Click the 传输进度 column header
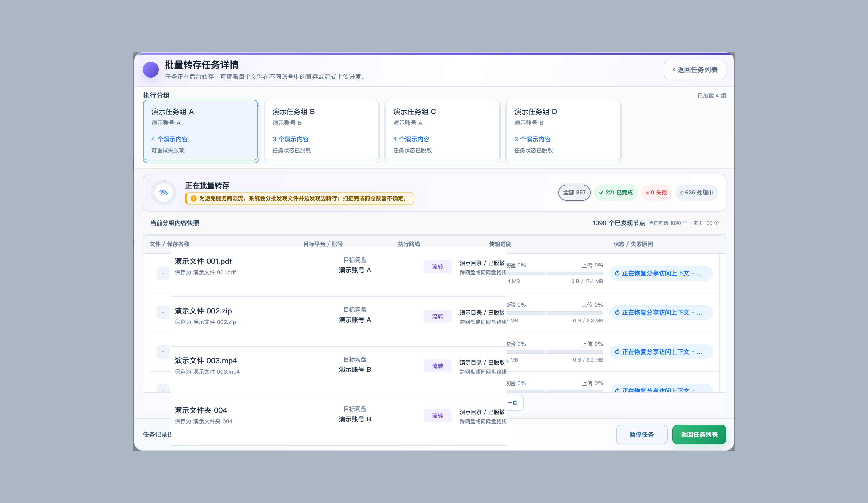Viewport: 868px width, 503px height. click(x=500, y=244)
